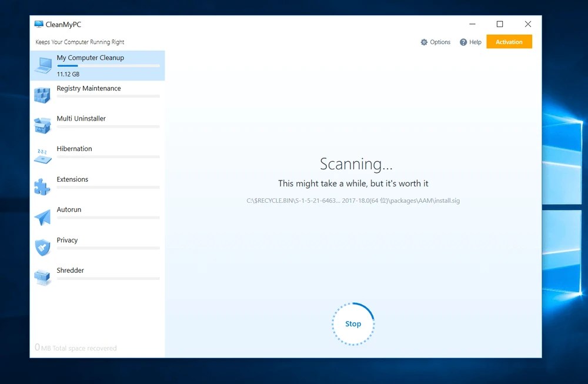Switch to the Registry Maintenance section
This screenshot has height=384, width=588.
click(x=88, y=88)
